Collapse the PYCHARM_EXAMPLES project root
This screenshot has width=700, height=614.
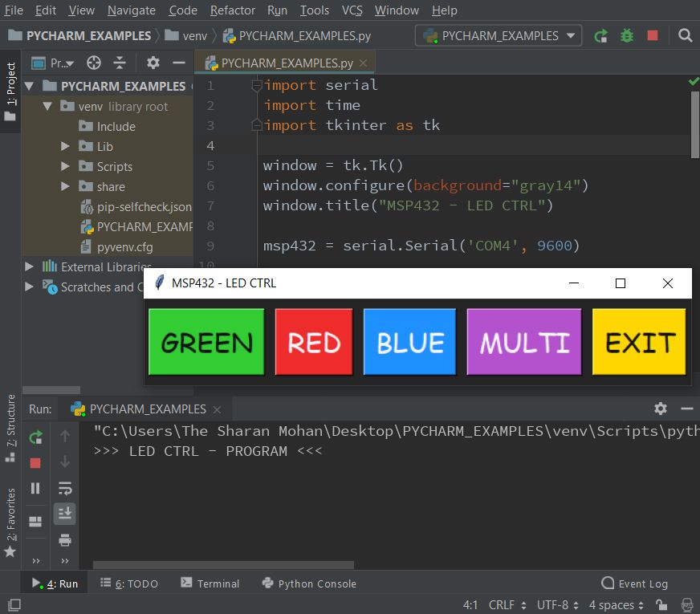pos(30,86)
